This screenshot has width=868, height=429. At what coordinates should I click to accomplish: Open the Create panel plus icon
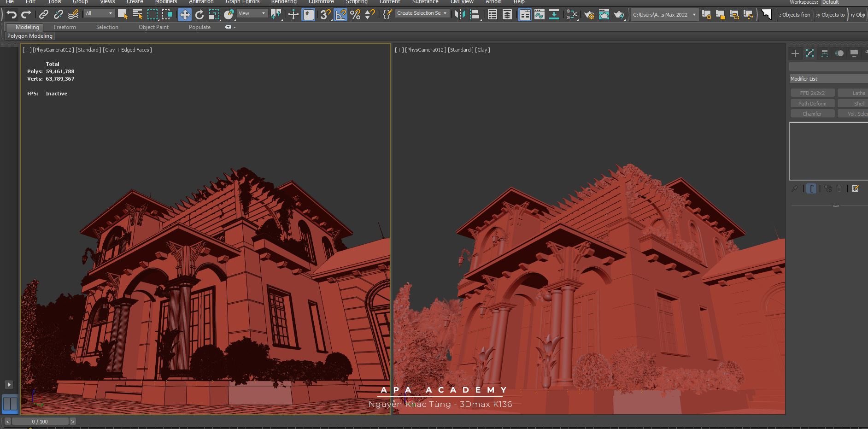click(795, 53)
